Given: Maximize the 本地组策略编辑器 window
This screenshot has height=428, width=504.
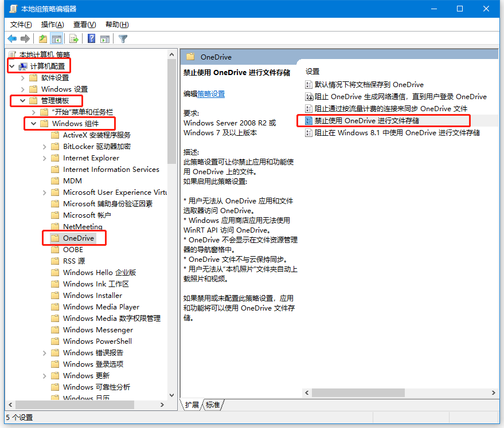Looking at the screenshot, I should (460, 9).
